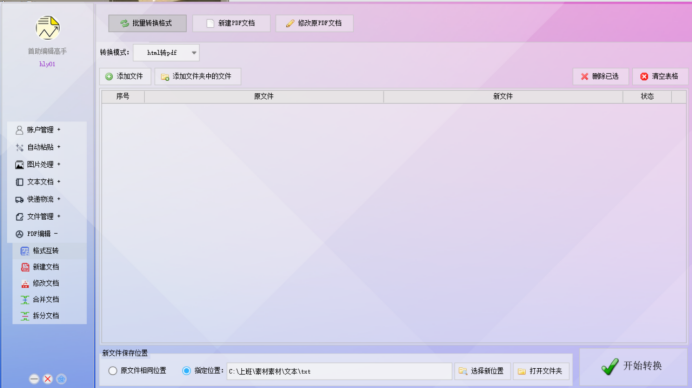Click the 开始转换 button
The image size is (692, 389).
tap(632, 366)
